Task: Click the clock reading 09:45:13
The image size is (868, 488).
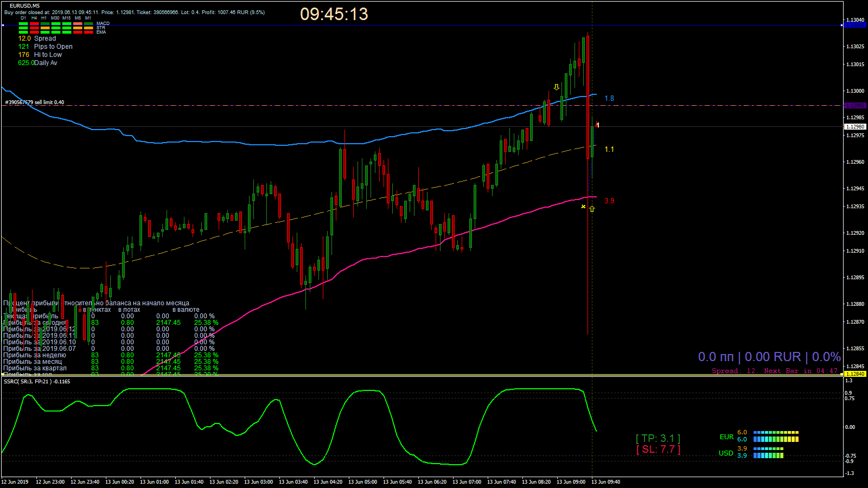Action: (334, 14)
